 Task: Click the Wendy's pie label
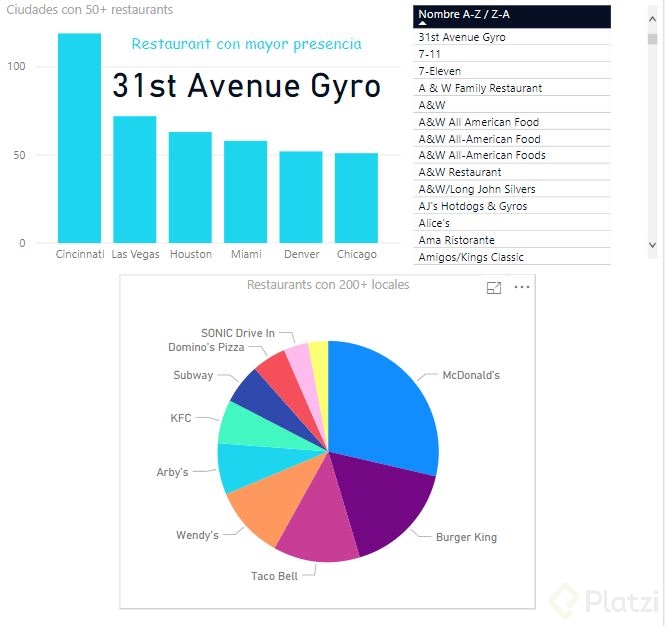click(197, 535)
